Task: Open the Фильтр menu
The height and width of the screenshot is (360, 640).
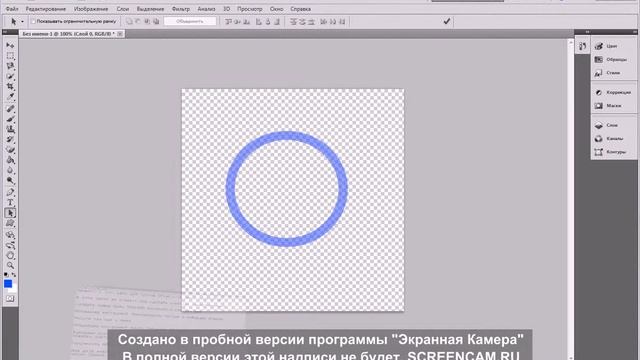Action: pyautogui.click(x=181, y=9)
